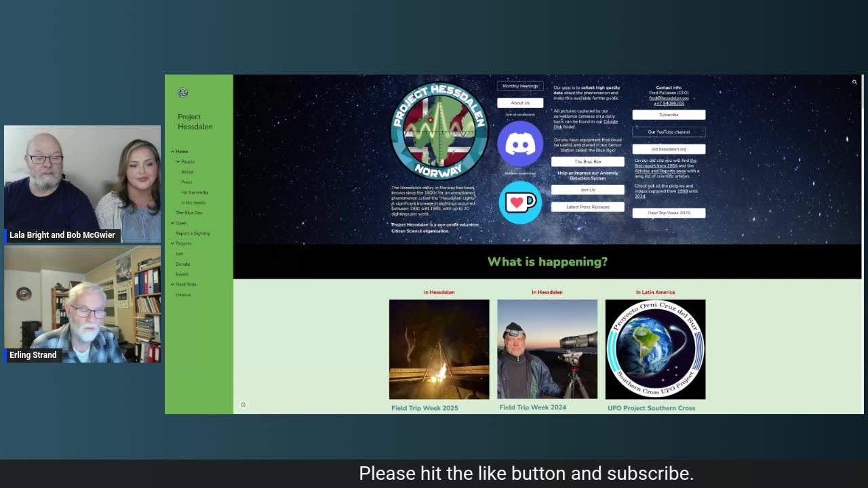The width and height of the screenshot is (868, 488).
Task: Click the Erling Strand video feed
Action: tap(83, 304)
